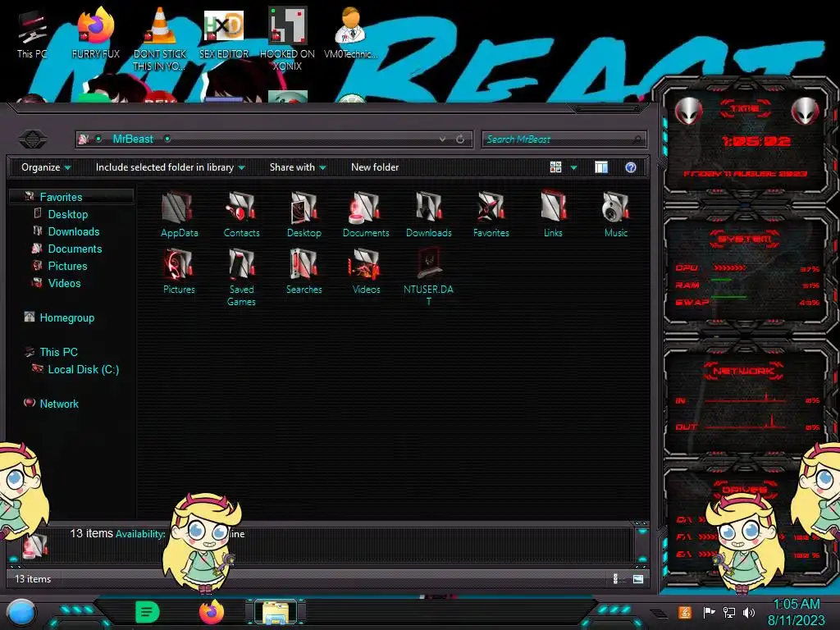840x630 pixels.
Task: Launch the VLC cone desktop shortcut
Action: coord(159,39)
